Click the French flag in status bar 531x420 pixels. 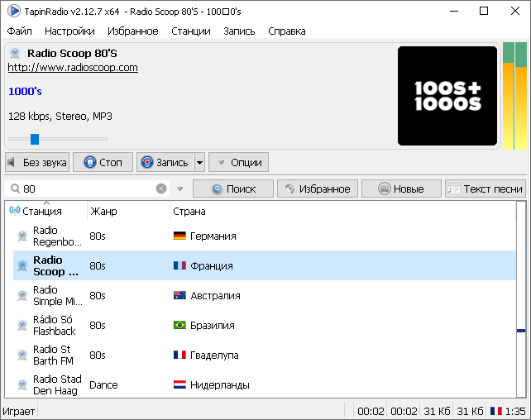pyautogui.click(x=496, y=411)
